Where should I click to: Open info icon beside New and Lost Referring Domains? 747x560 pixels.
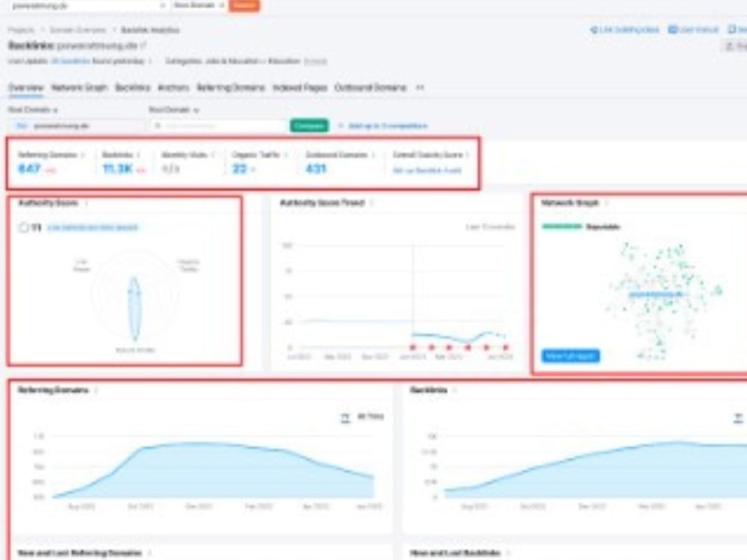(x=149, y=553)
